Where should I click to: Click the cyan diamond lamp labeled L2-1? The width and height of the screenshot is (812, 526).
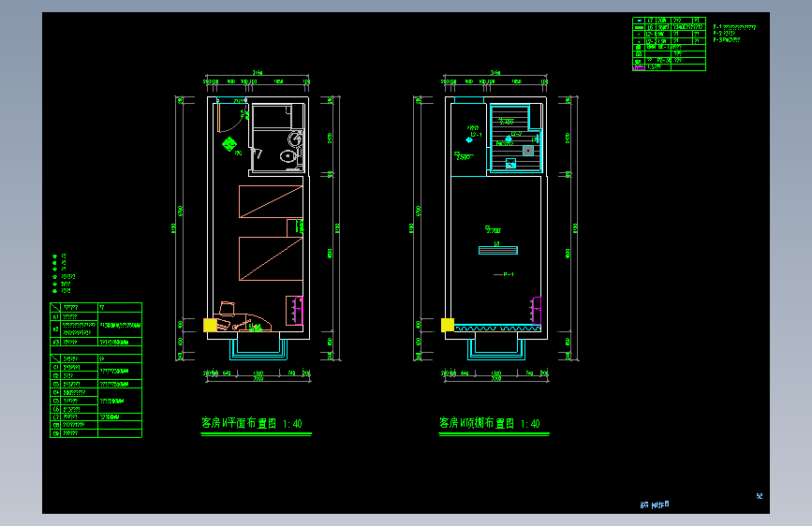(x=468, y=139)
